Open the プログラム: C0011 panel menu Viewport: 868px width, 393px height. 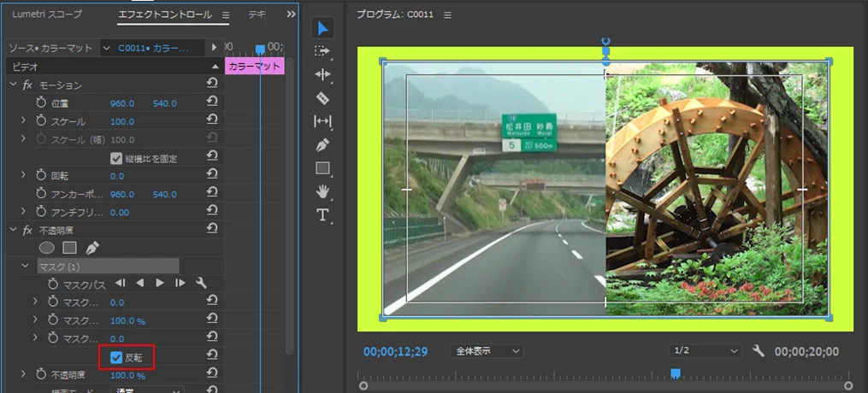[447, 15]
